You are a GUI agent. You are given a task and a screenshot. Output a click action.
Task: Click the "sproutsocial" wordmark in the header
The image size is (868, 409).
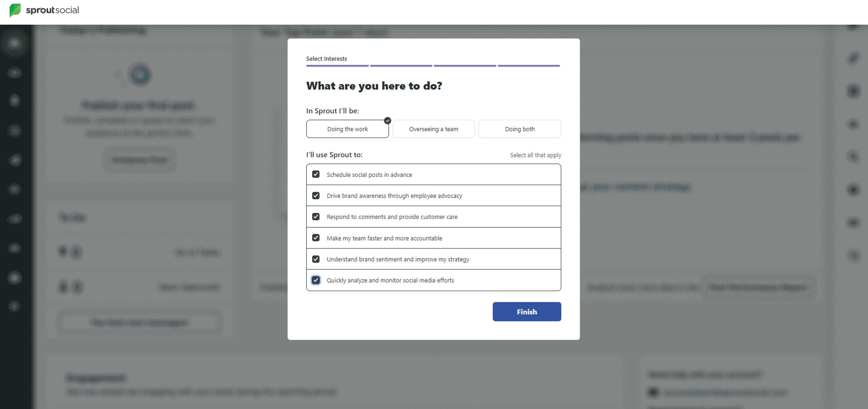tap(53, 10)
